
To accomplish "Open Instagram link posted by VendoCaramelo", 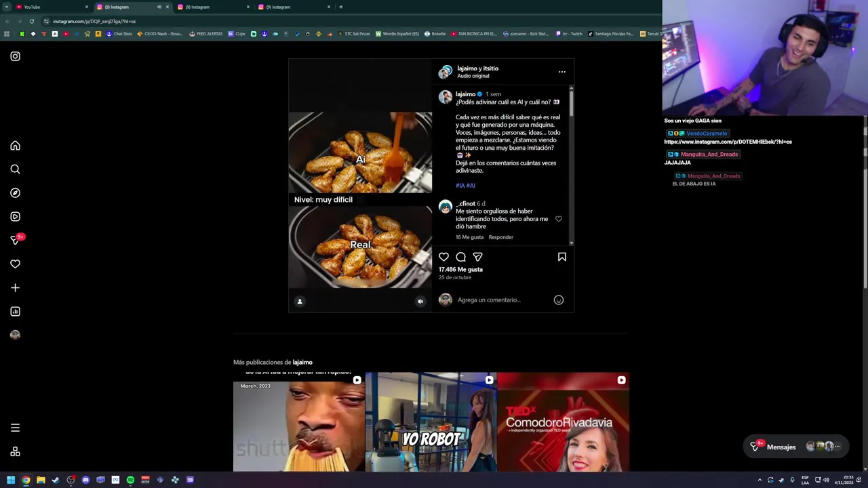I will [x=728, y=142].
